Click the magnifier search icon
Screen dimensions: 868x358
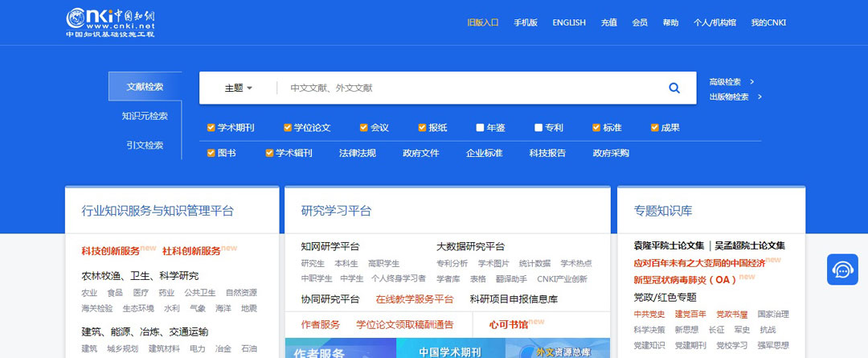click(x=674, y=88)
